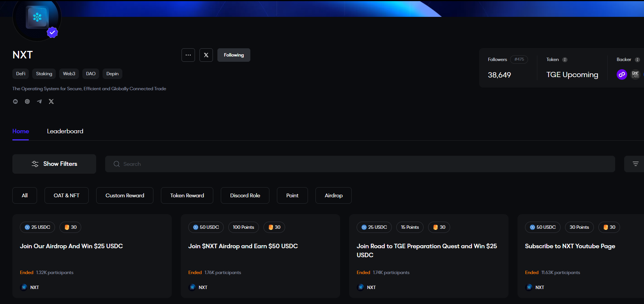This screenshot has height=304, width=644.
Task: Open the NXT Discord server icon
Action: pos(15,101)
